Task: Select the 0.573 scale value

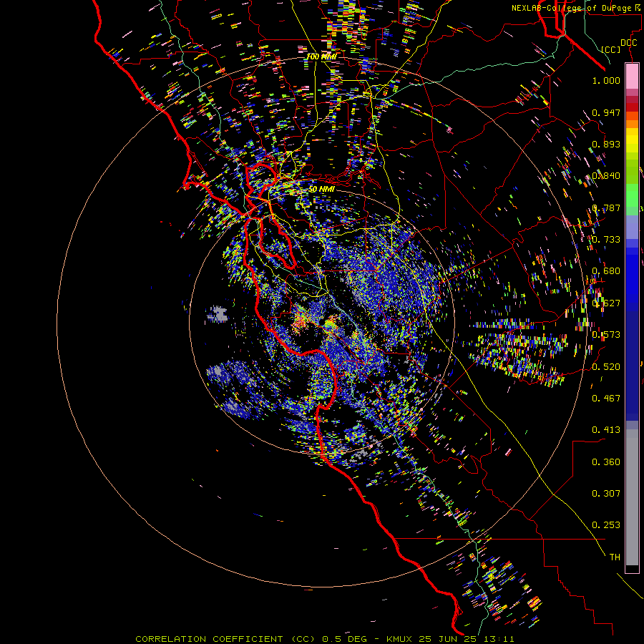Action: 606,335
